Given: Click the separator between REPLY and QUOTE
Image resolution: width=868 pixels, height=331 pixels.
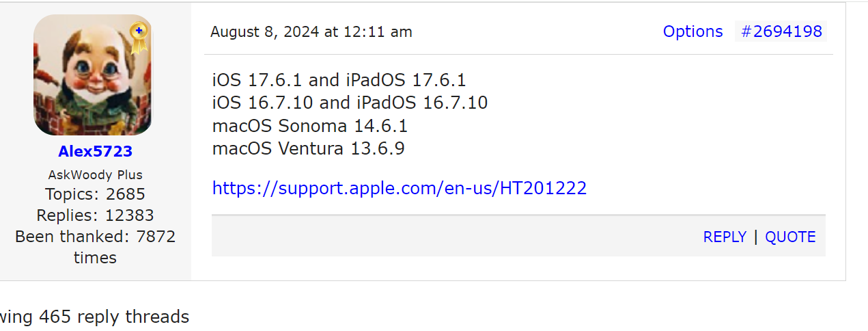Looking at the screenshot, I should [755, 237].
